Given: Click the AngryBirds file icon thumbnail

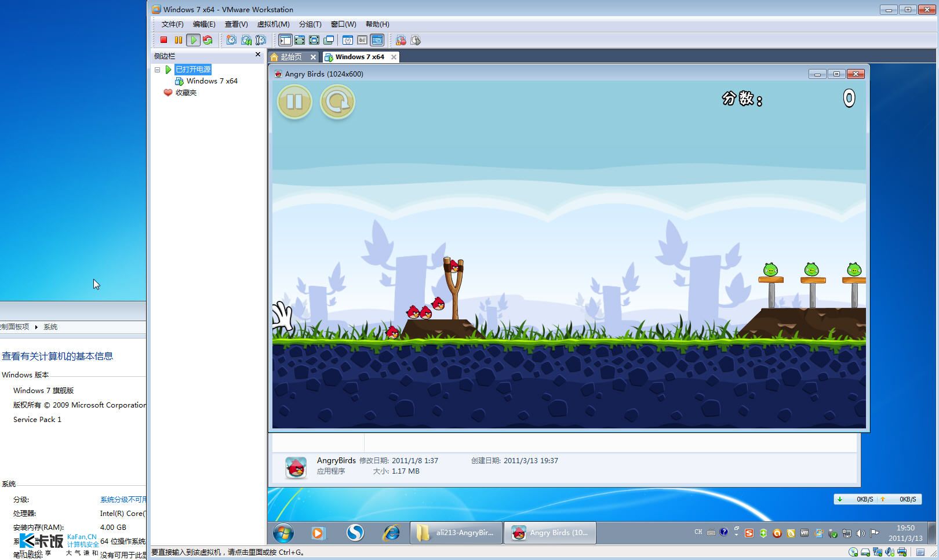Looking at the screenshot, I should (296, 467).
